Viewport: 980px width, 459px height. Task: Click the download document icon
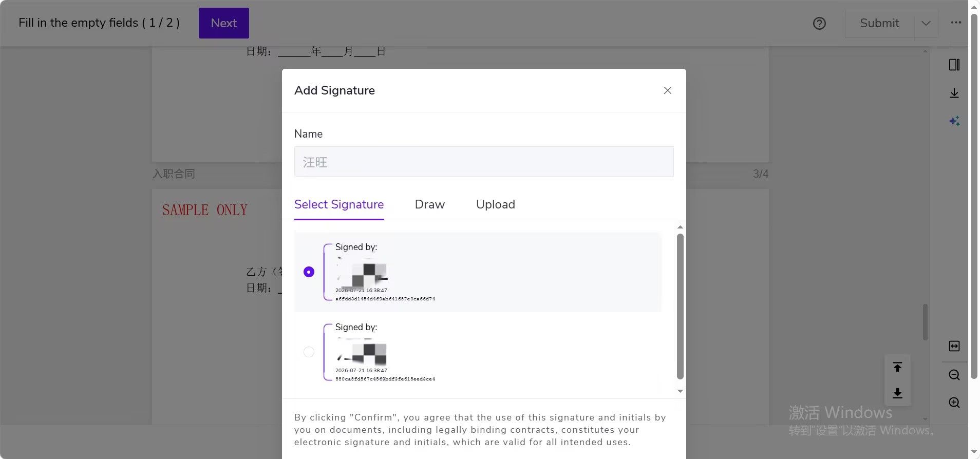(x=954, y=93)
